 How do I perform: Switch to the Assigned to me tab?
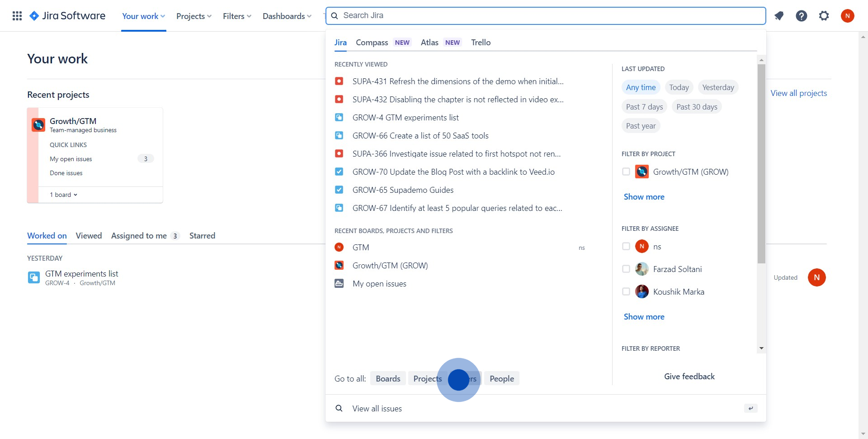pos(145,236)
